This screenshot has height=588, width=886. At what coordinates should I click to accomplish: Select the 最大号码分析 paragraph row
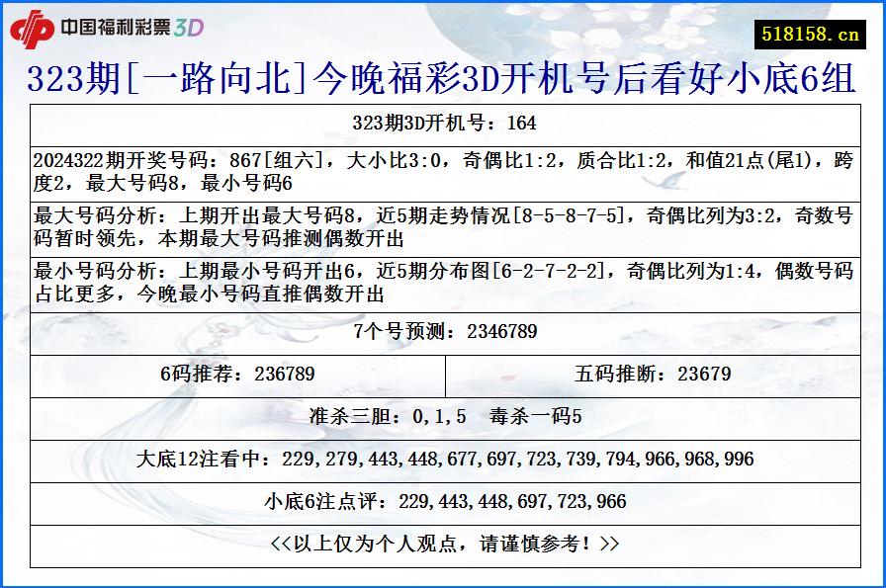coord(443,225)
